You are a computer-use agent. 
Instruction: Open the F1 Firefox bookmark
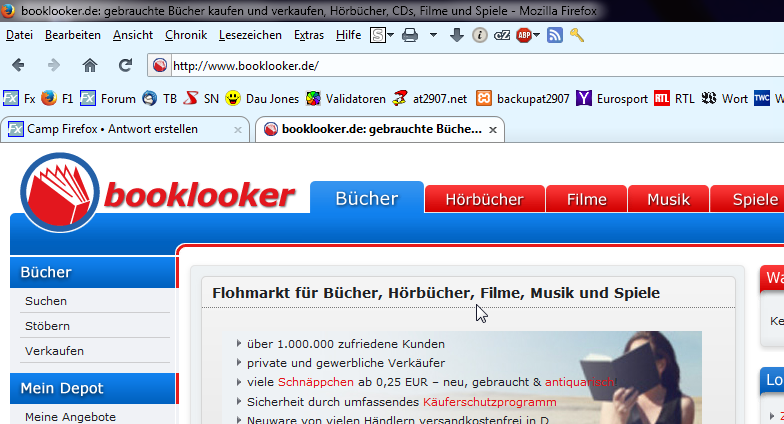click(57, 98)
